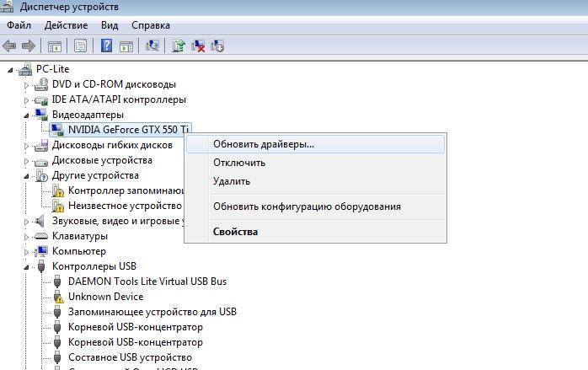588x370 pixels.
Task: Collapse the Контроллеры USB node
Action: click(26, 267)
